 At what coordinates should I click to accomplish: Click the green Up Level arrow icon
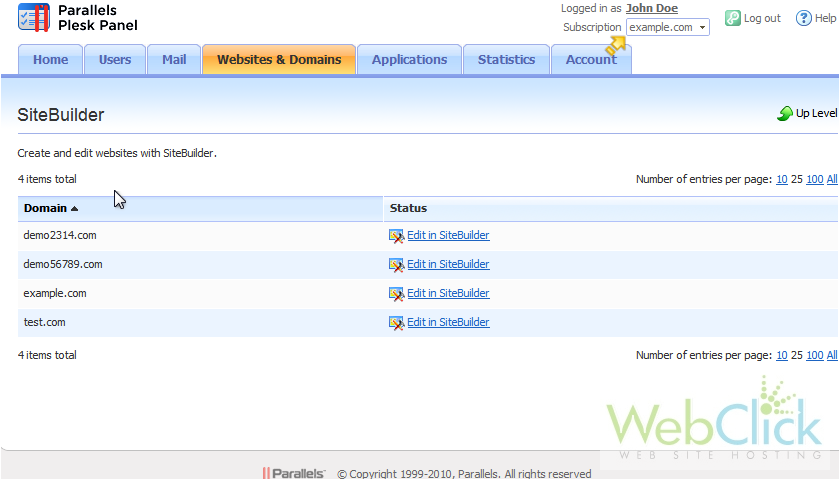point(785,113)
